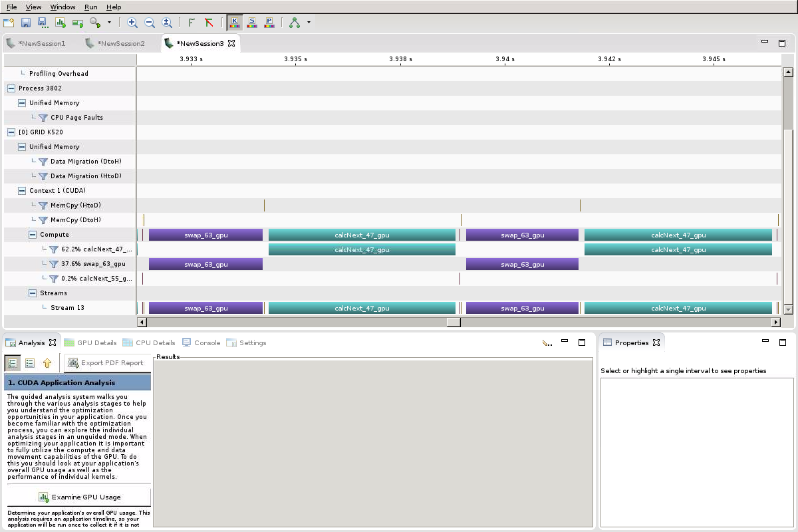Click the S color-by-stream icon
The width and height of the screenshot is (798, 532).
point(252,23)
